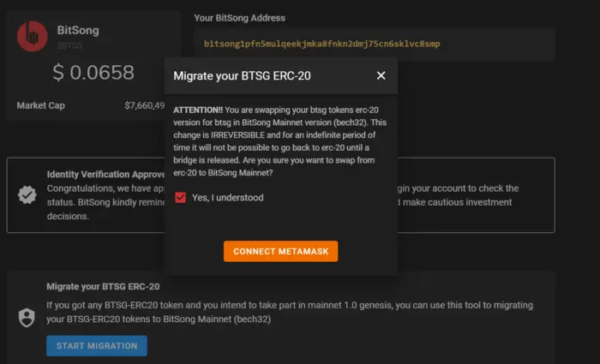The height and width of the screenshot is (364, 600).
Task: Click the dialog title 'Migrate your BTSG ERC-20'
Action: [242, 75]
